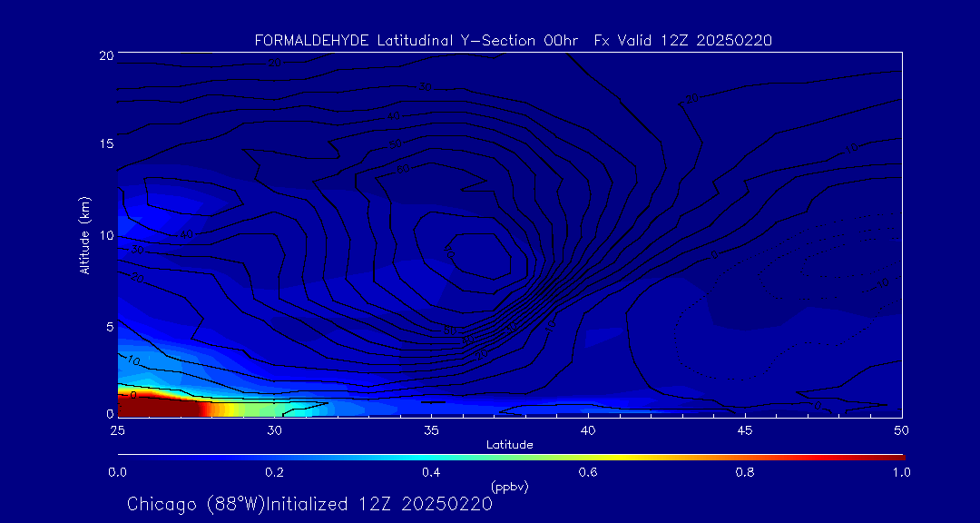980x523 pixels.
Task: Click the 10 tick on the altitude axis
Action: [x=105, y=235]
